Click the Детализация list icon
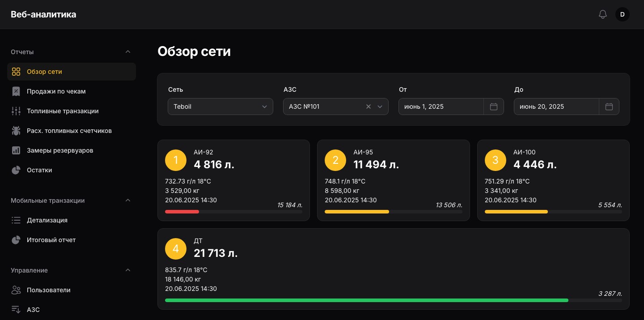The height and width of the screenshot is (320, 644). (16, 220)
